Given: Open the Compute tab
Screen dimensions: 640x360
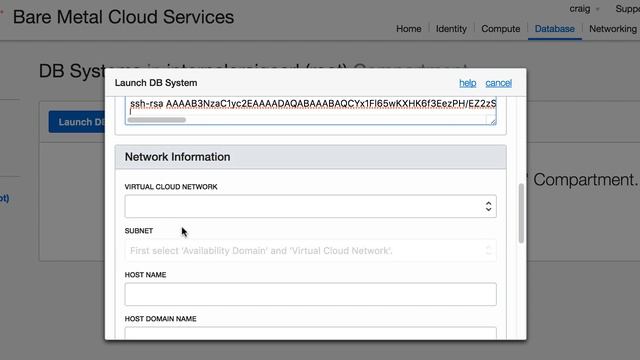Looking at the screenshot, I should click(x=500, y=29).
